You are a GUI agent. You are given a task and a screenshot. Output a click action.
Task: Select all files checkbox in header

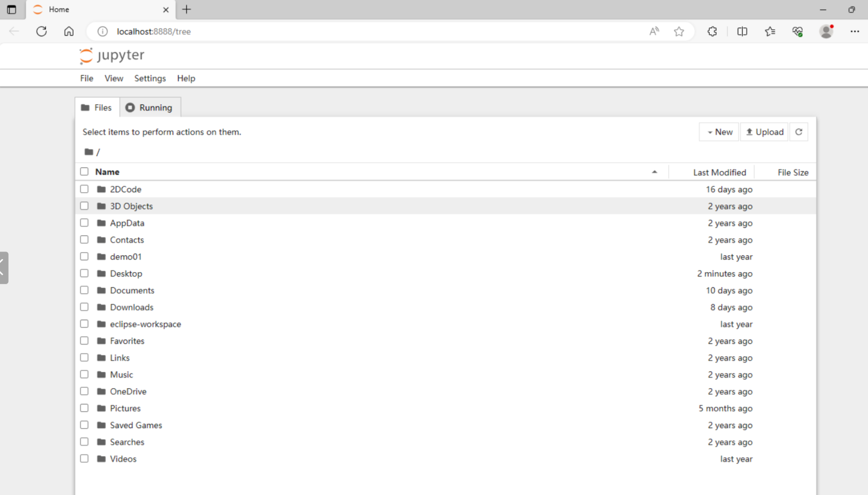(x=84, y=172)
